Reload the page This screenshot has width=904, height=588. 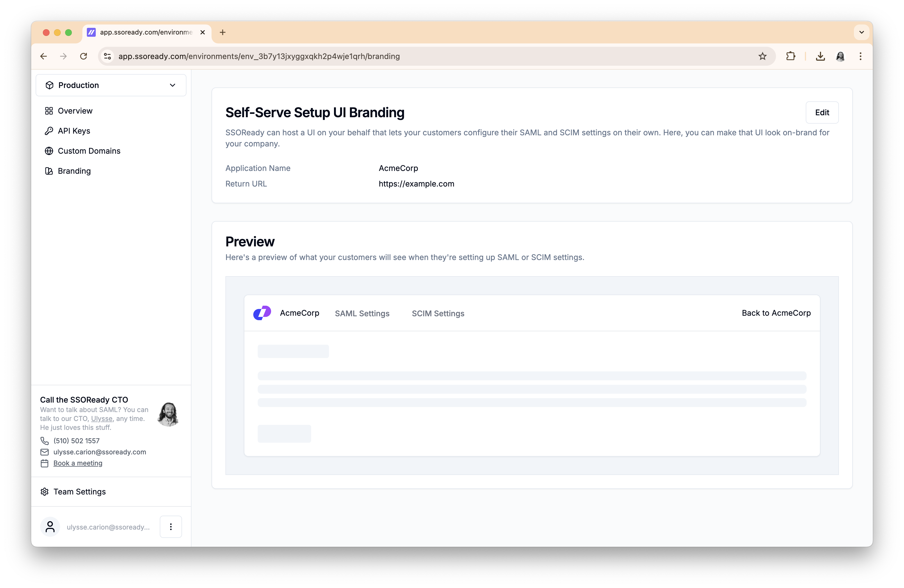83,56
